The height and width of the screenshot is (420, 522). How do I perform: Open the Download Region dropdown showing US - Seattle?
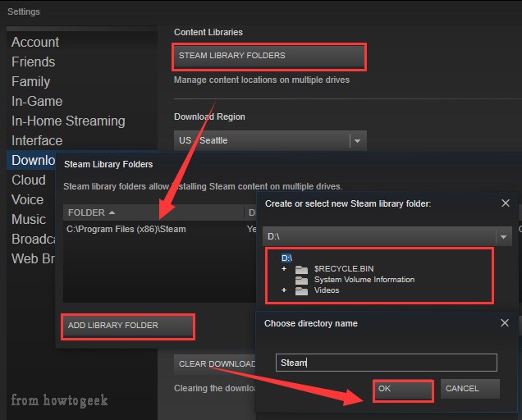point(270,140)
